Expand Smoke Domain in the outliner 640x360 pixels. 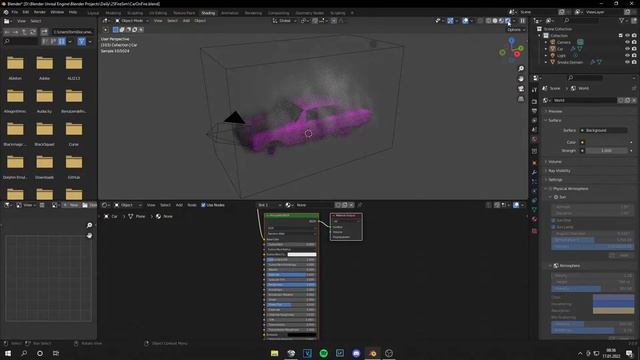[x=546, y=62]
